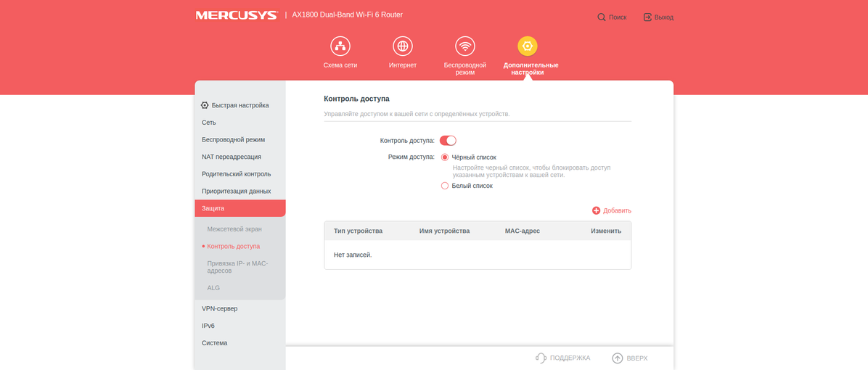868x370 pixels.
Task: Click the Выход logout icon
Action: pyautogui.click(x=647, y=17)
